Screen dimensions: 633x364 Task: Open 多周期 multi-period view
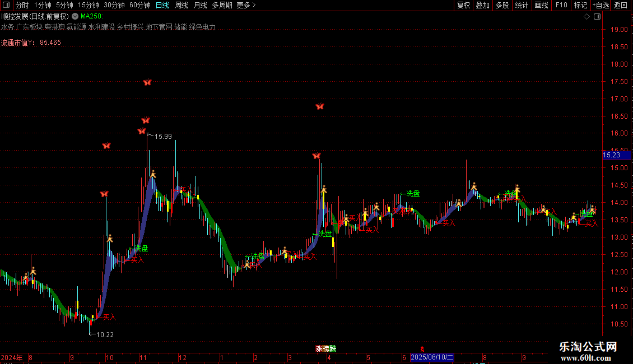(x=222, y=5)
